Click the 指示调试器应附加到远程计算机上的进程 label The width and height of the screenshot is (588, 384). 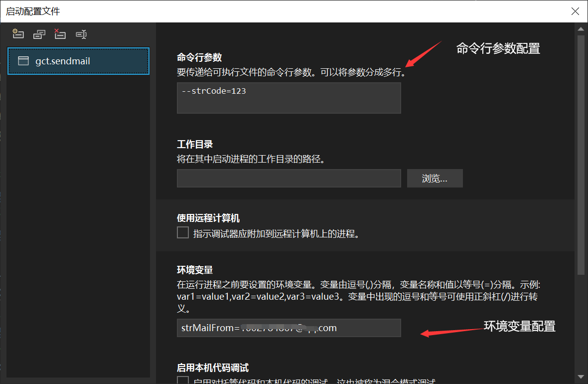276,233
